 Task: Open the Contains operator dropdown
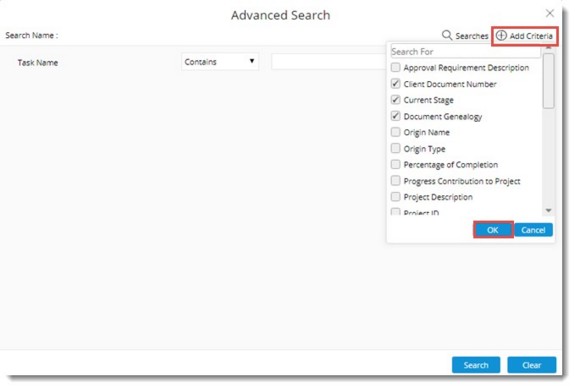(220, 62)
